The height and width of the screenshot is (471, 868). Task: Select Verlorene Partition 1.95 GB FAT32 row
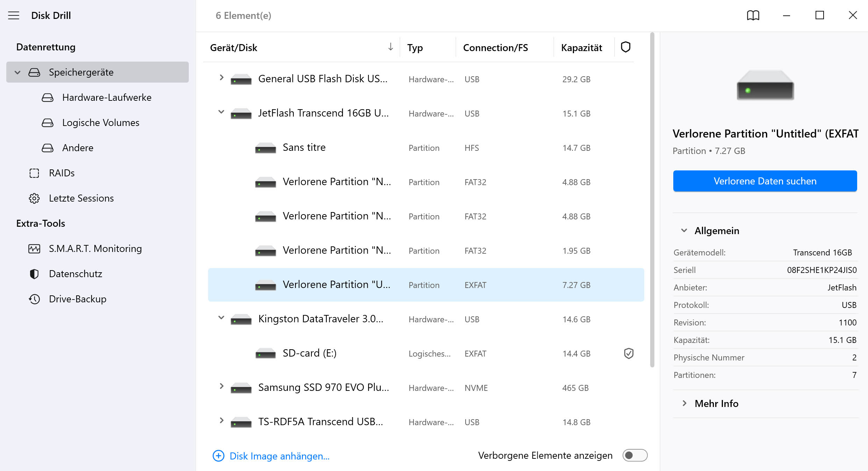[x=426, y=251]
